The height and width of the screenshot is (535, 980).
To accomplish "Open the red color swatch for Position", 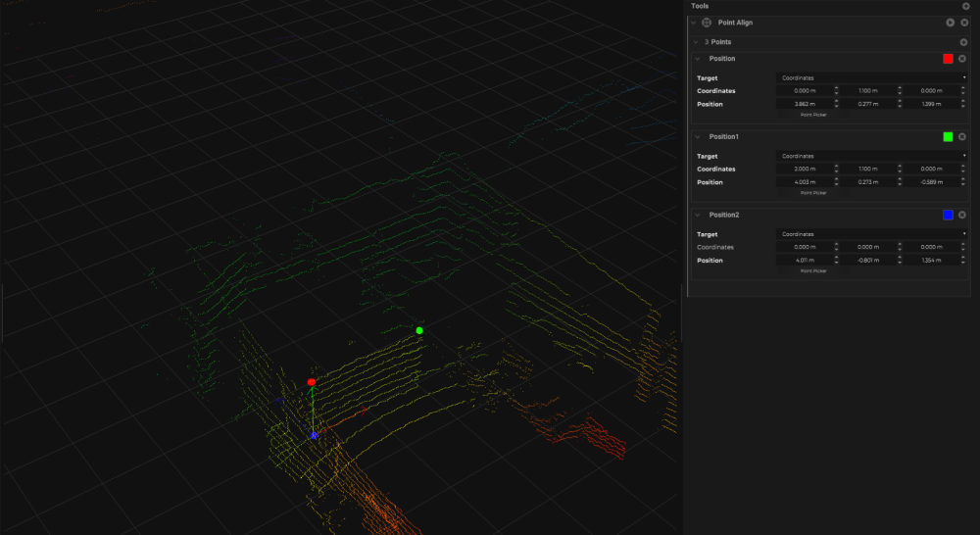I will pos(948,59).
